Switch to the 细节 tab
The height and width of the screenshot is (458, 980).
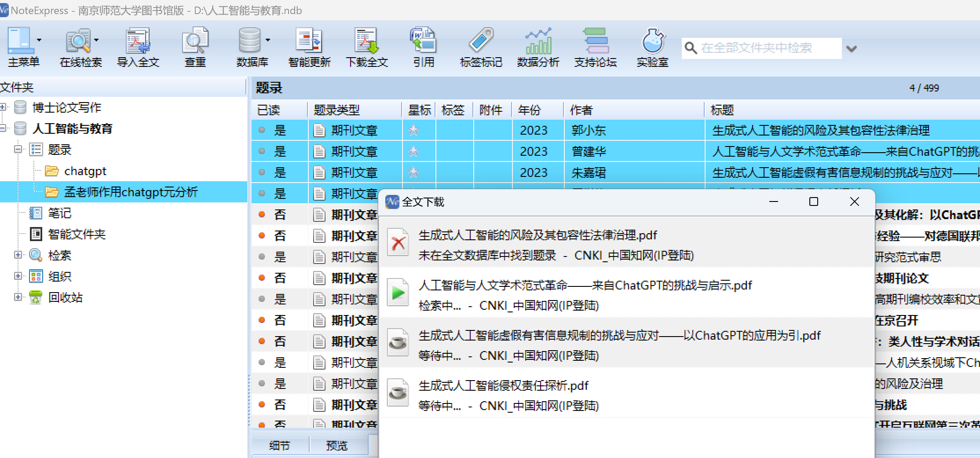(x=280, y=446)
